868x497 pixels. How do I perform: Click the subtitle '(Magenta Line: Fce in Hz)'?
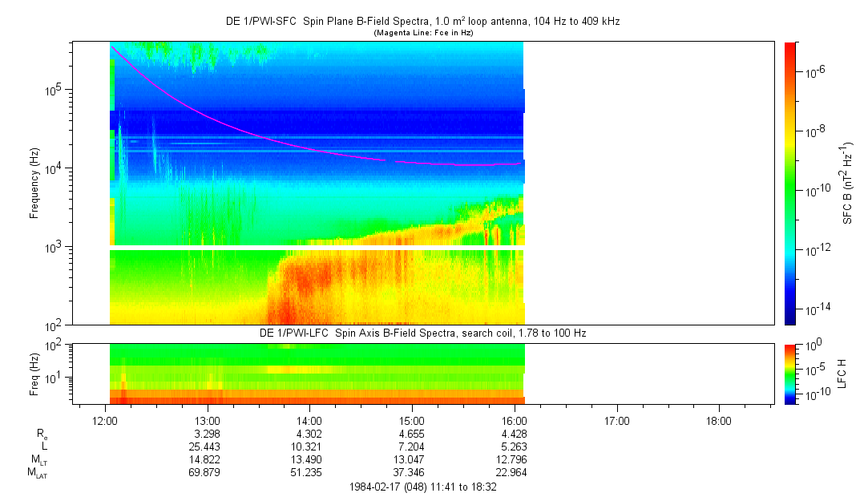click(x=423, y=33)
